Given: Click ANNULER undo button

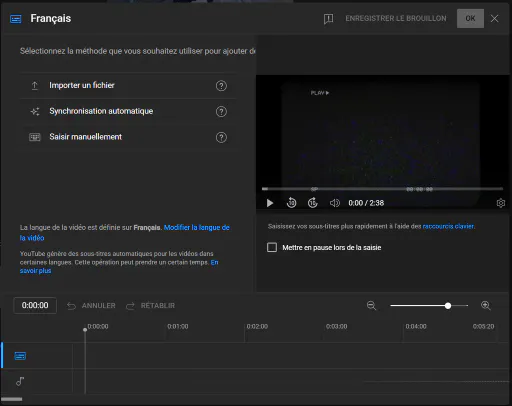Looking at the screenshot, I should (91, 306).
